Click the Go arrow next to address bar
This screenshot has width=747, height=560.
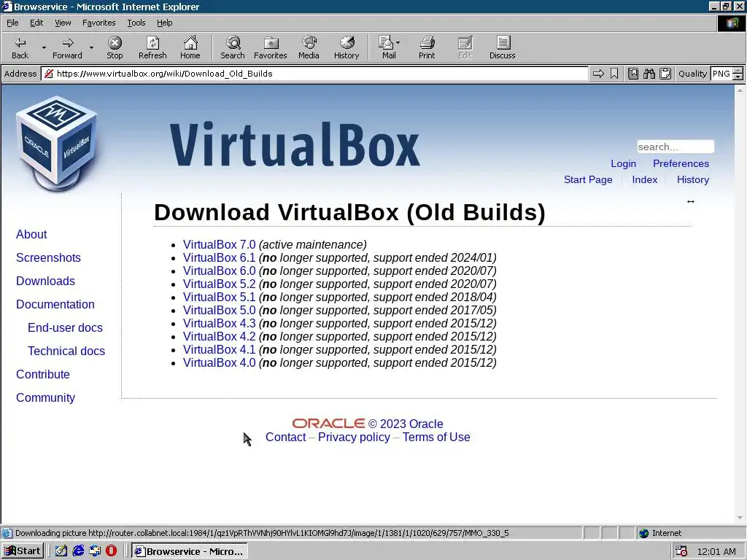tap(598, 74)
